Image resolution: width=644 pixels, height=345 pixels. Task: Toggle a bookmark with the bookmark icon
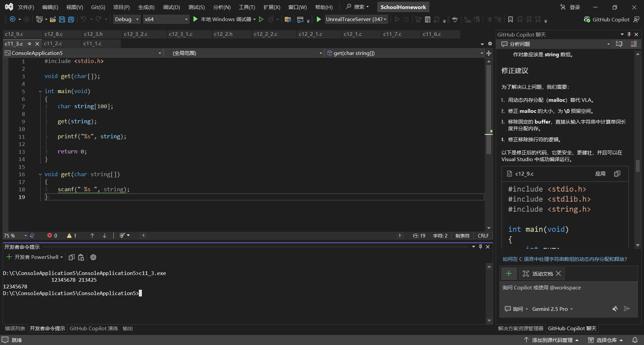pos(511,19)
